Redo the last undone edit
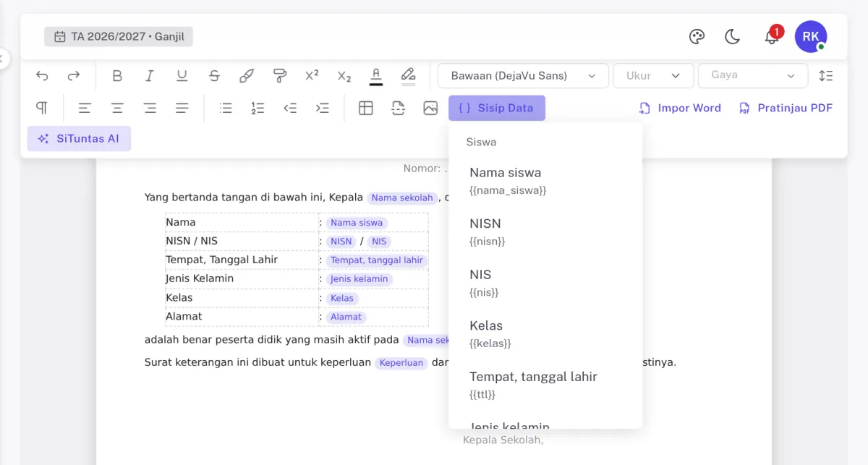Screen dimensions: 868x465 point(74,76)
